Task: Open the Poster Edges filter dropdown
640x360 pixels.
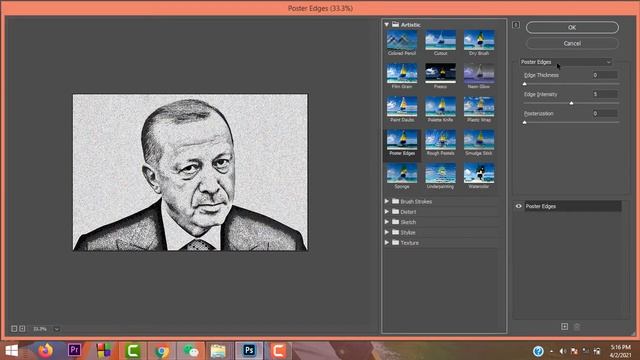Action: click(x=566, y=62)
